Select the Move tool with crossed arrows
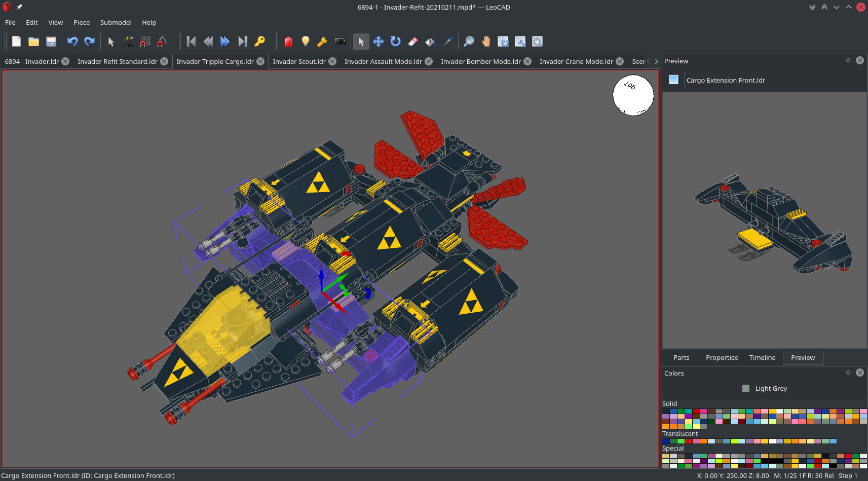868x481 pixels. point(379,42)
